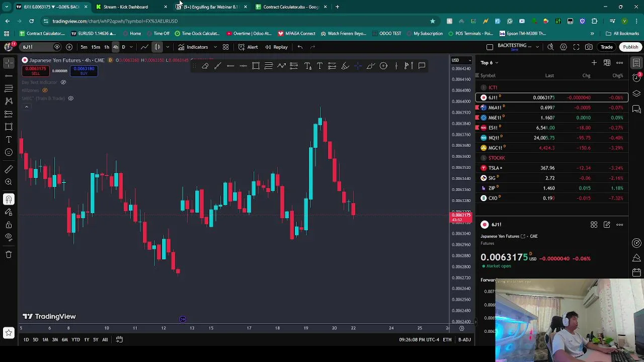The image size is (644, 362).
Task: Open the object tree layers icon
Action: (x=636, y=94)
